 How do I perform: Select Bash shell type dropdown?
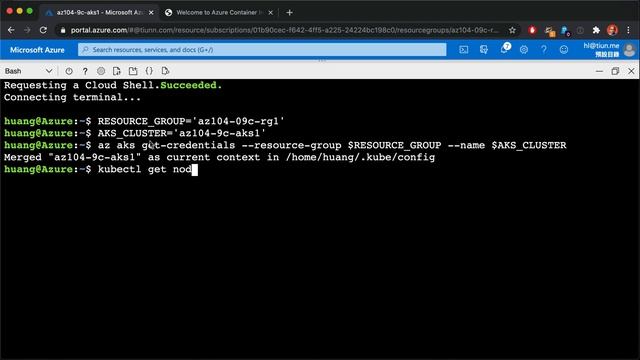click(x=28, y=71)
